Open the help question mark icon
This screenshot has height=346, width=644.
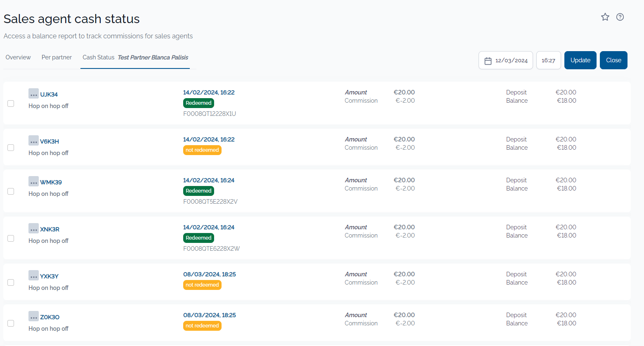[x=620, y=17]
